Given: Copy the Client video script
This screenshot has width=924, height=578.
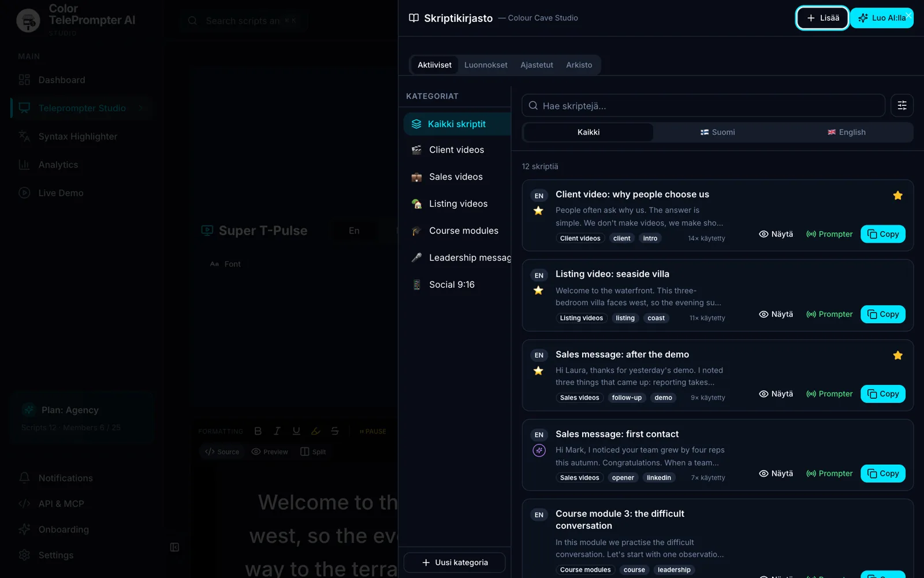Looking at the screenshot, I should pos(883,234).
